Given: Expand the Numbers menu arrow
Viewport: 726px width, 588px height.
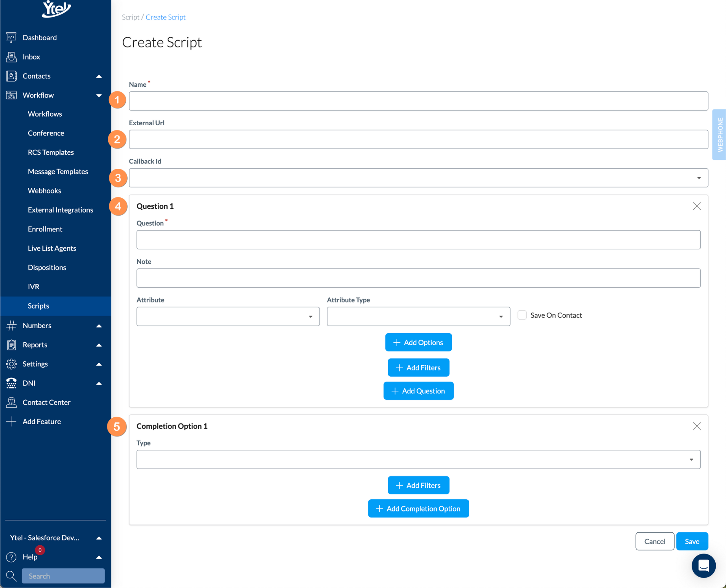Looking at the screenshot, I should click(x=99, y=326).
